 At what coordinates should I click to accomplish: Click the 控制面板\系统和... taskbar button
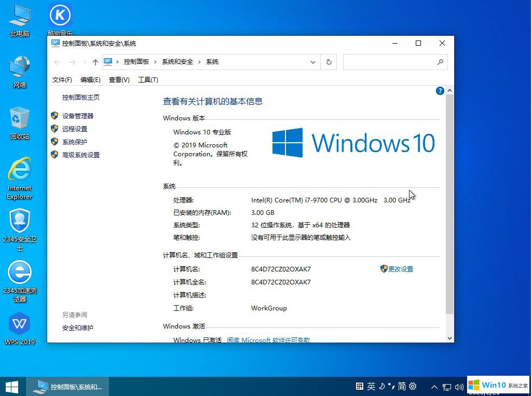pos(68,387)
